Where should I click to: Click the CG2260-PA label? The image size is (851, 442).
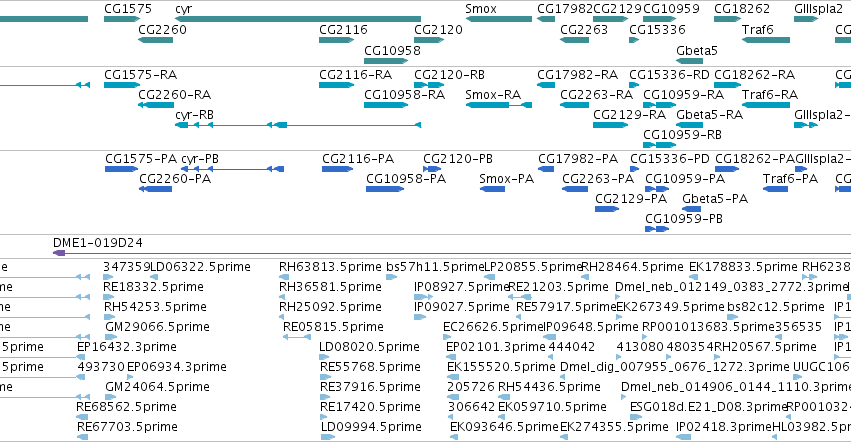(x=175, y=179)
